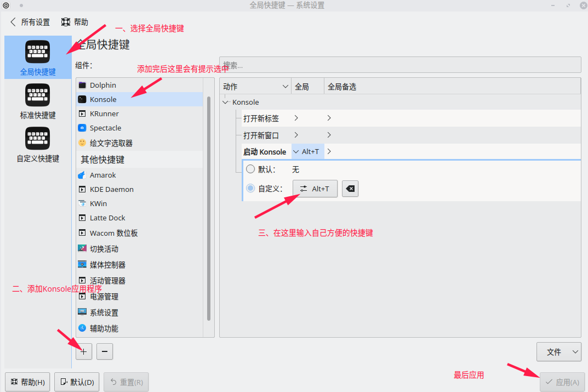588x392 pixels.
Task: Click the help lifebuoy icon in toolbar
Action: (x=66, y=22)
